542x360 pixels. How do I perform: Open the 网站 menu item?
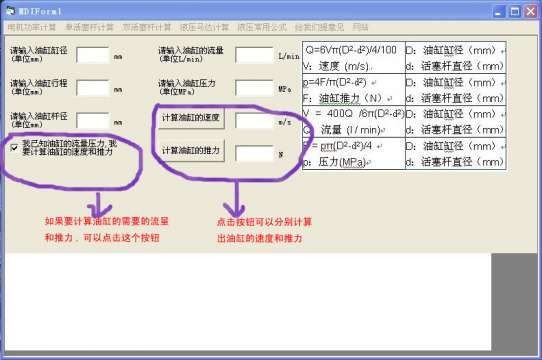[x=361, y=27]
